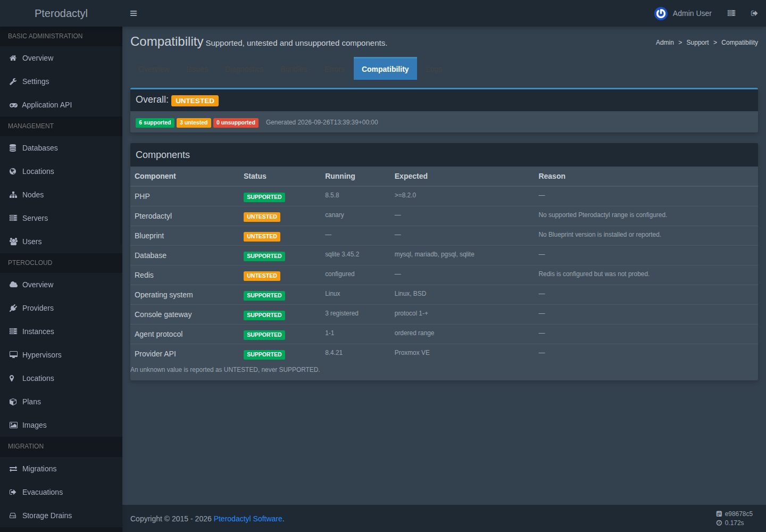Click the drive icon for Storage Drains

pos(13,516)
